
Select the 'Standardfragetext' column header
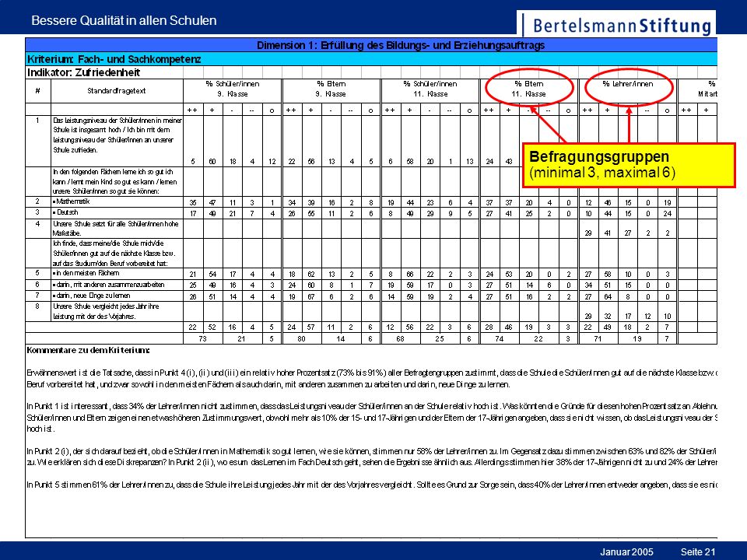[x=116, y=90]
